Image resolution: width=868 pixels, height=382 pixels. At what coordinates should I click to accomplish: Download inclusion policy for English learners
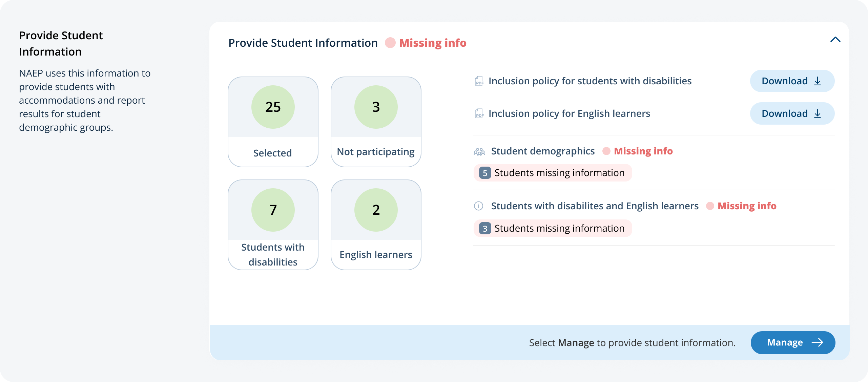pos(791,113)
